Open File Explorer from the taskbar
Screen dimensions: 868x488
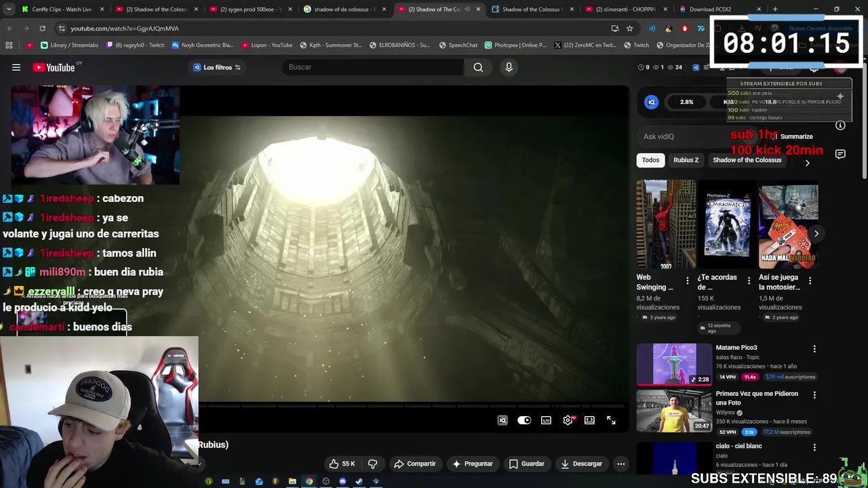click(292, 481)
